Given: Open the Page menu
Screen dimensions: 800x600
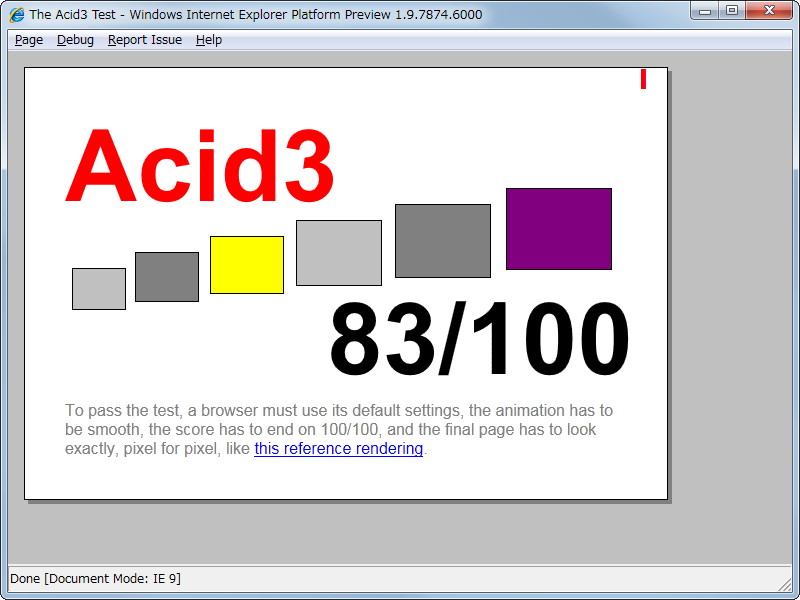Looking at the screenshot, I should (28, 40).
